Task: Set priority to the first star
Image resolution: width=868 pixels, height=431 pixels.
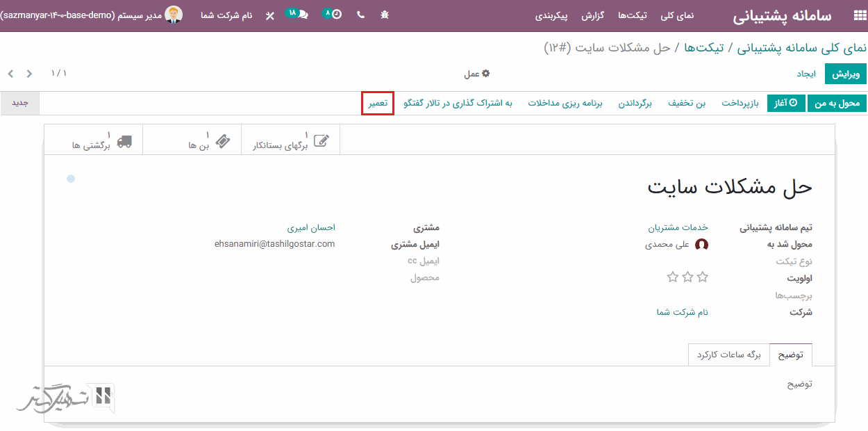Action: pos(703,277)
